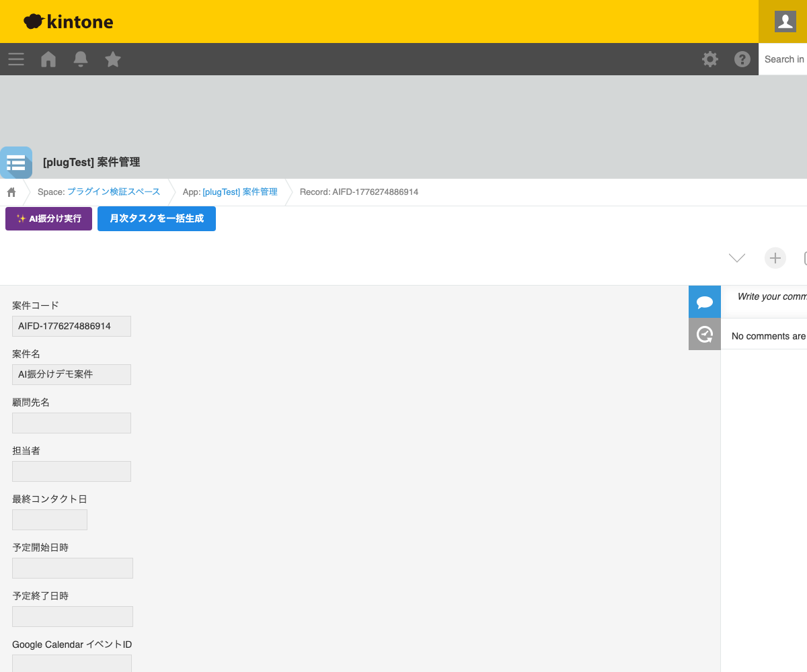
Task: Open the notifications bell
Action: click(81, 59)
